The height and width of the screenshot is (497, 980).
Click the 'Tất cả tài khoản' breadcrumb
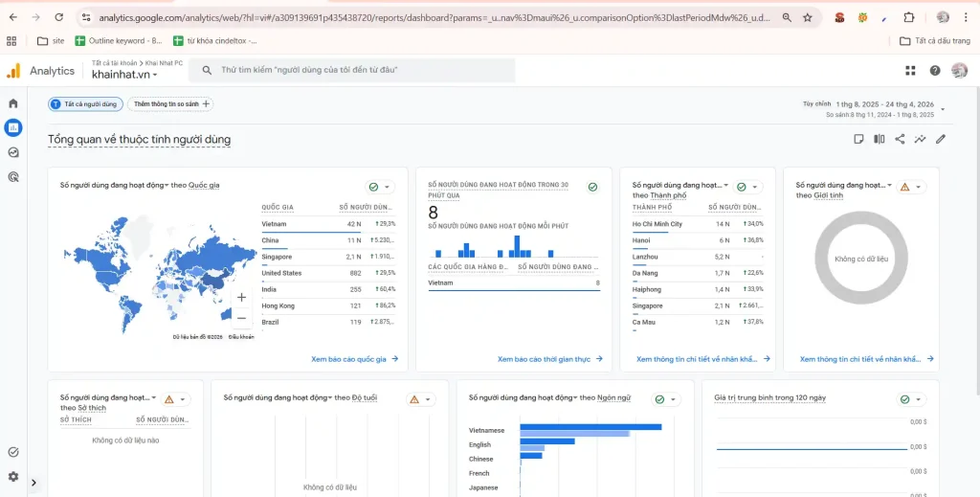(x=115, y=63)
